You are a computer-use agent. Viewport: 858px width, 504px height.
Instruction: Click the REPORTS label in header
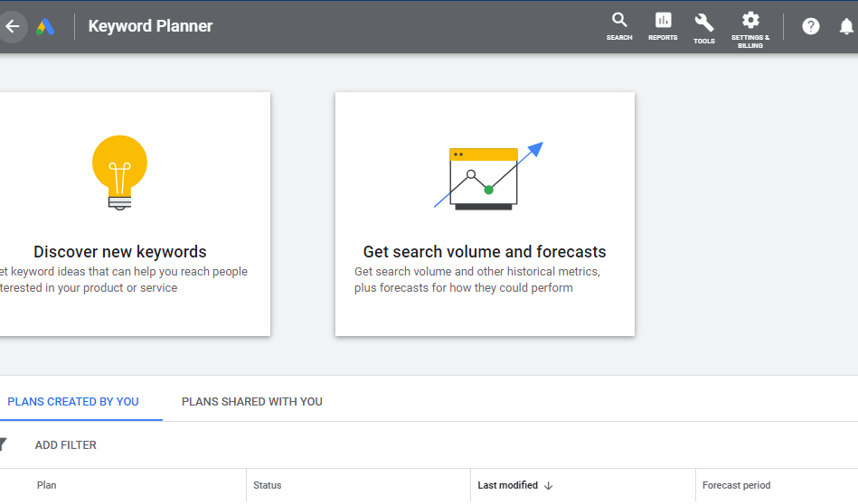click(664, 38)
